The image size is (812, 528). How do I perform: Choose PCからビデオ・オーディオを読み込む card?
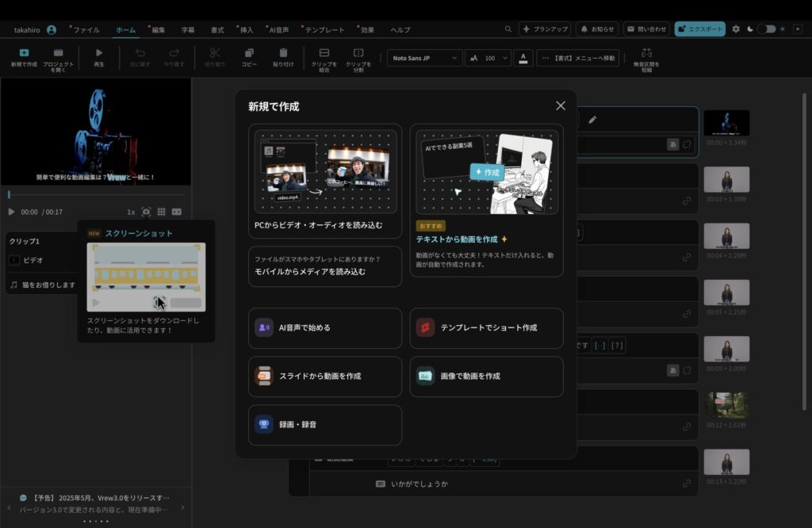click(x=325, y=182)
